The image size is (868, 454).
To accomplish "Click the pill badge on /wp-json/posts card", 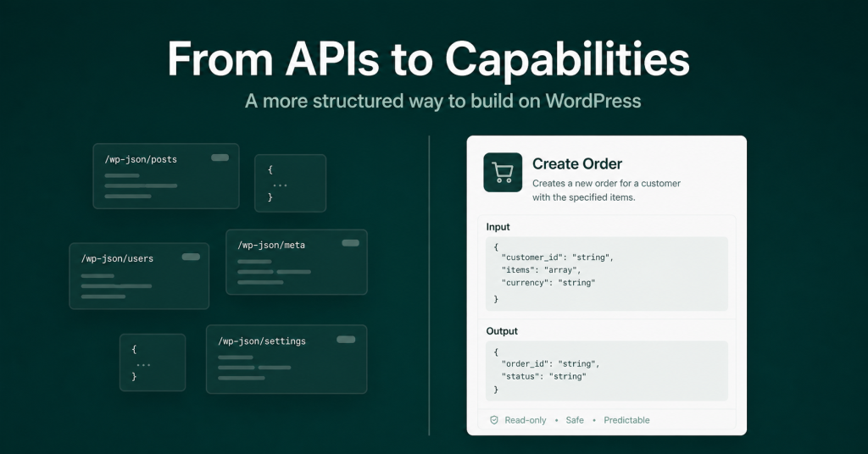I will [x=220, y=158].
